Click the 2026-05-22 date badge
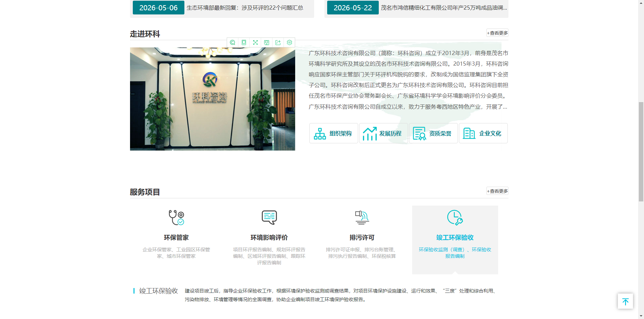This screenshot has width=644, height=319. (353, 8)
